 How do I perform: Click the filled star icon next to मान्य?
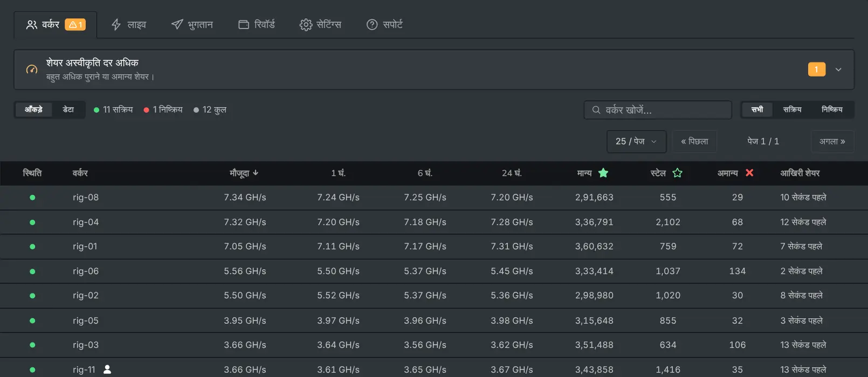pyautogui.click(x=603, y=173)
